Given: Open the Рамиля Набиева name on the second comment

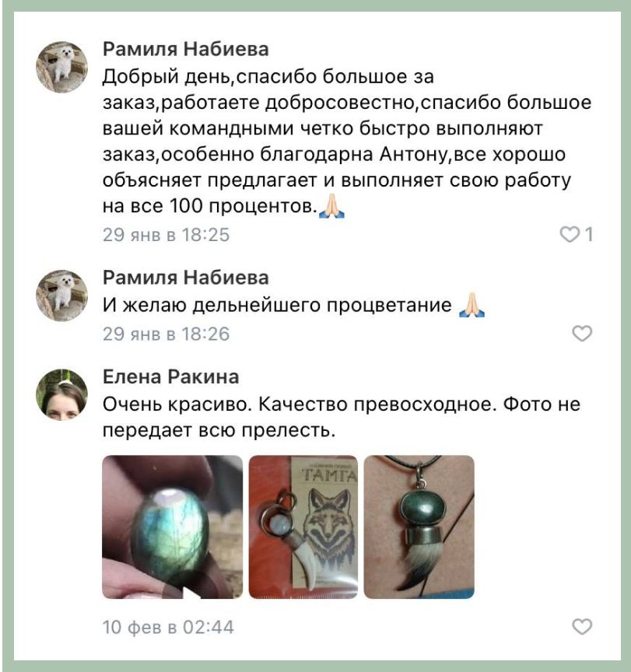Looking at the screenshot, I should tap(186, 278).
